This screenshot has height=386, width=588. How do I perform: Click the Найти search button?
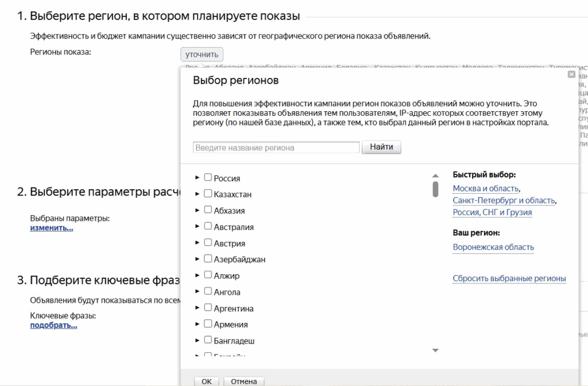click(381, 147)
